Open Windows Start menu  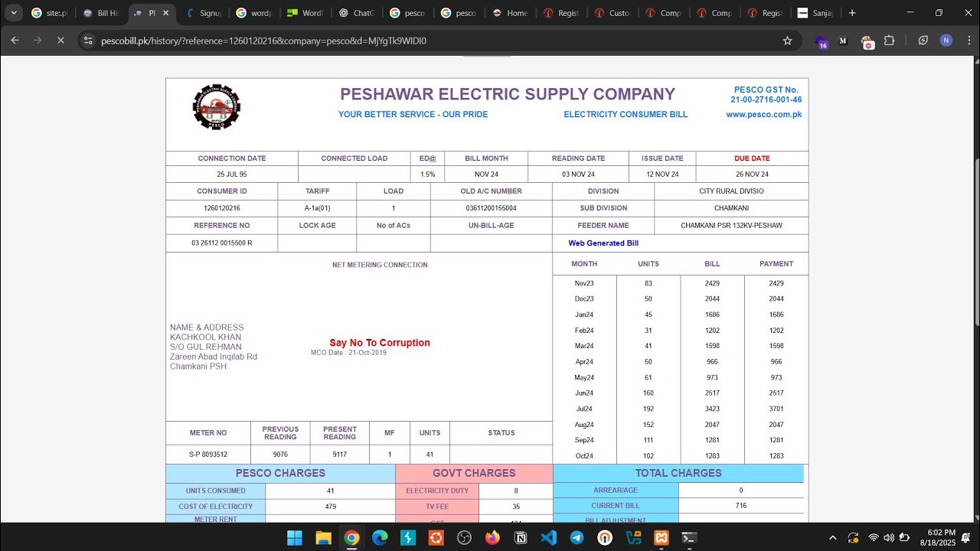click(295, 538)
